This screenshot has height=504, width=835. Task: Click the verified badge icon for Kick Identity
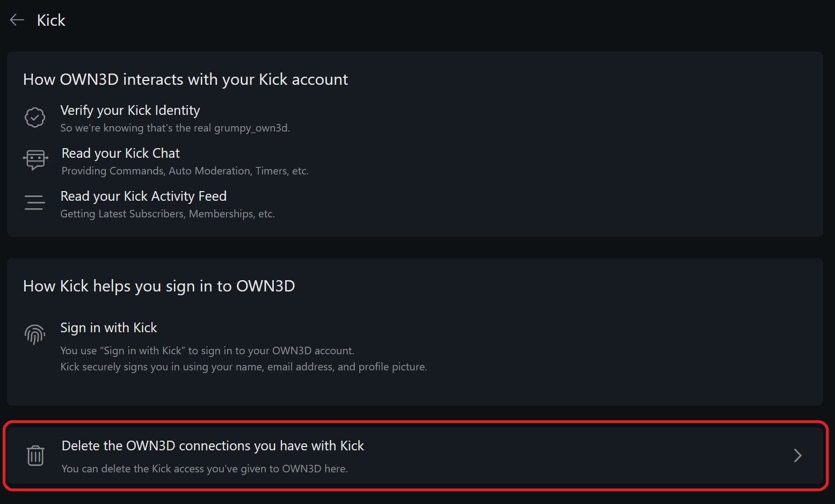[x=35, y=117]
